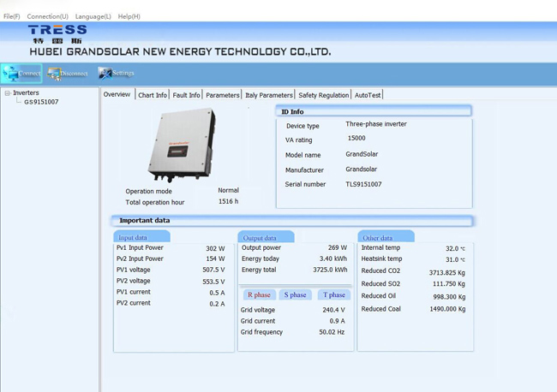Click the VA rating value 15000
557x392 pixels.
tap(356, 138)
